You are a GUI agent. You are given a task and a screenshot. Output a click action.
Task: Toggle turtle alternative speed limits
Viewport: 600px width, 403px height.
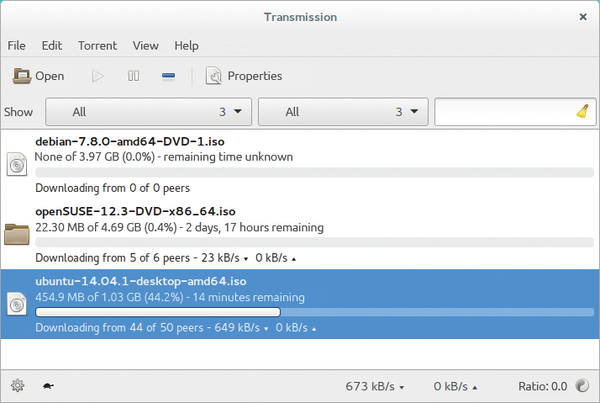pos(48,386)
